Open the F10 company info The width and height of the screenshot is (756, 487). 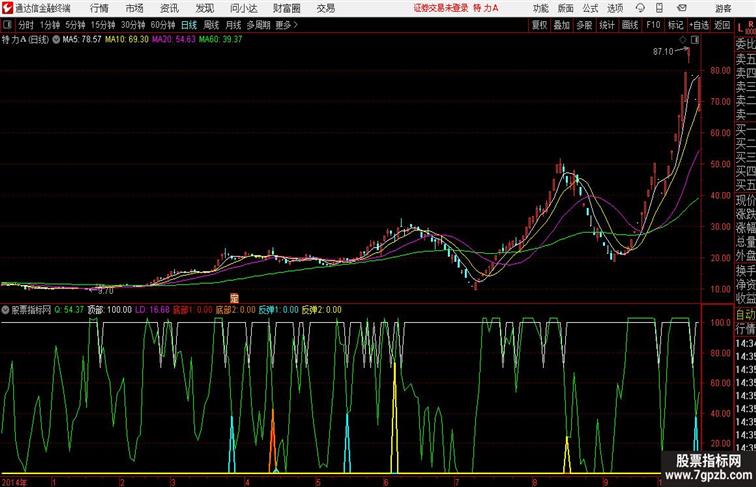653,25
